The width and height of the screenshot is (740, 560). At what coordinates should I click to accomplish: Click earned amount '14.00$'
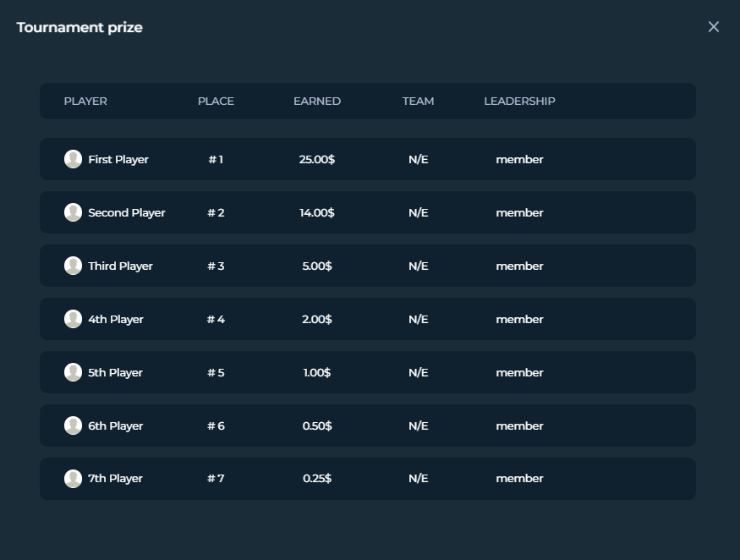click(x=316, y=213)
